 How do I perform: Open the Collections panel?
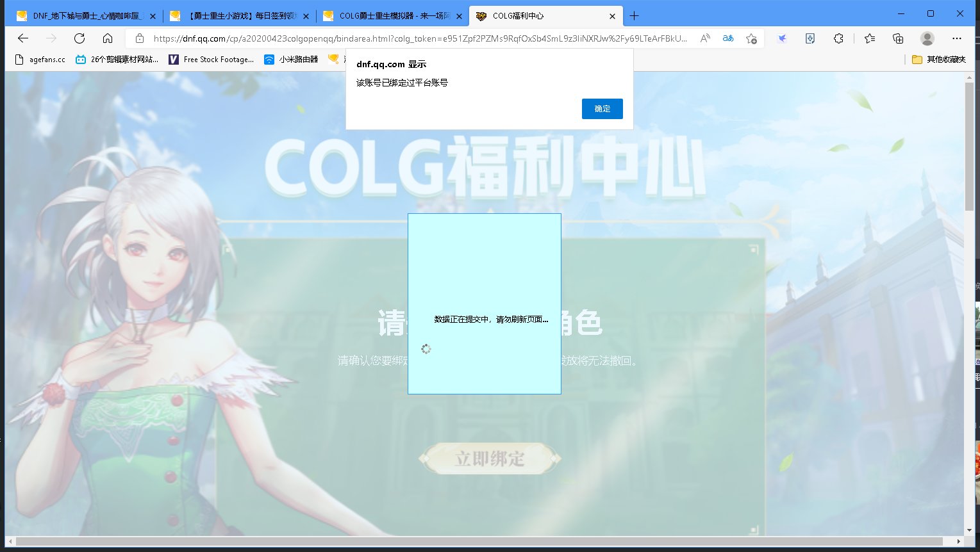(898, 38)
